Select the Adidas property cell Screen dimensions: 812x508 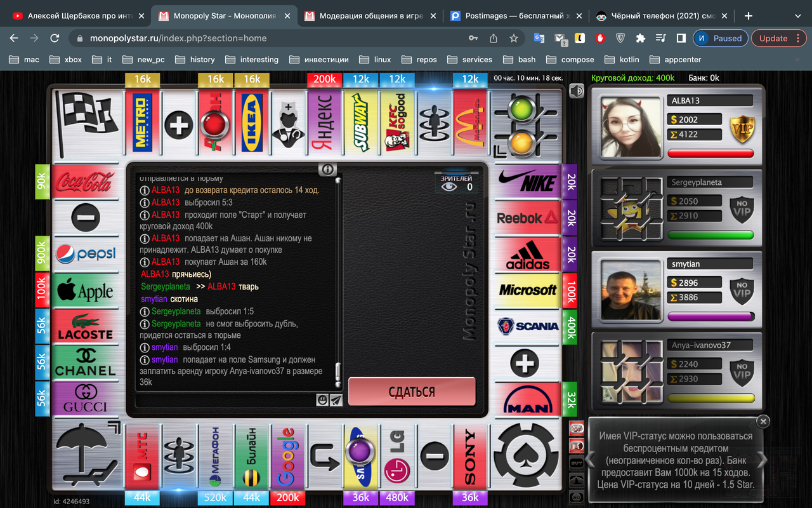click(528, 255)
